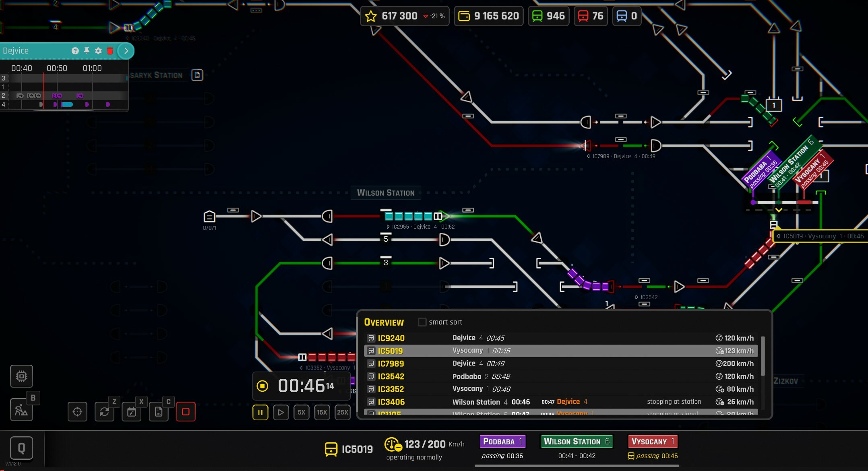Toggle the pause simulation button
Viewport: 868px width, 471px height.
click(x=260, y=412)
